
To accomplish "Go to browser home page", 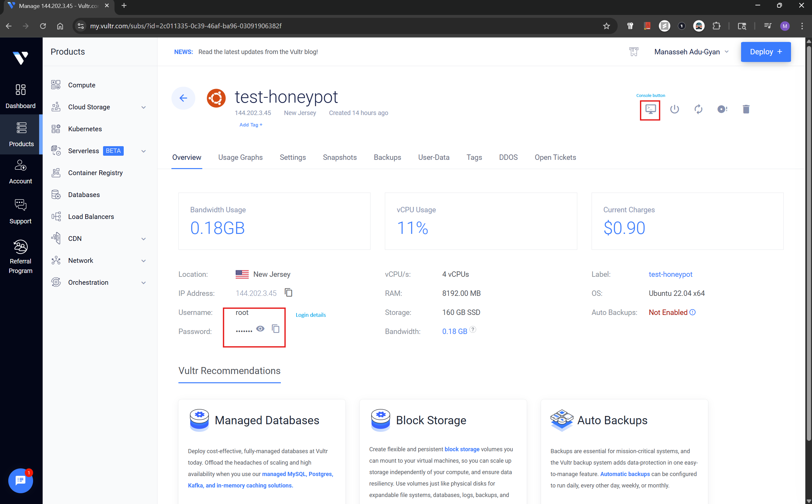I will (x=60, y=26).
